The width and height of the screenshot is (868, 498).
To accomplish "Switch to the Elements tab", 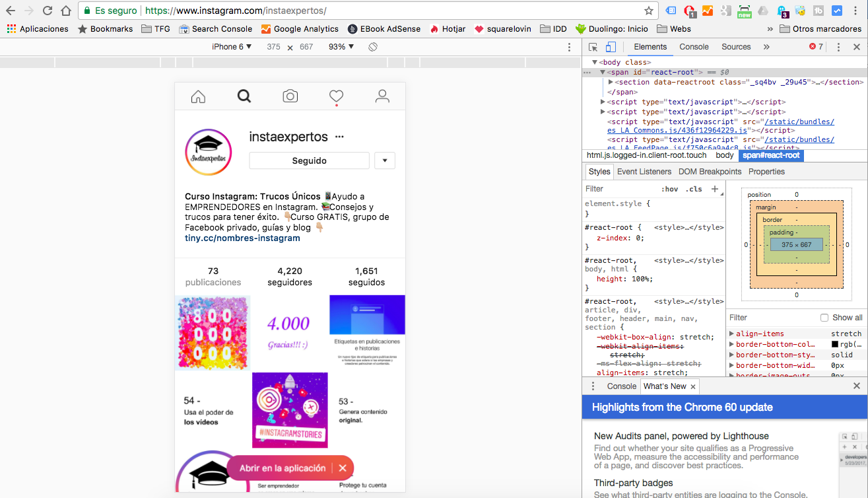I will pyautogui.click(x=650, y=47).
